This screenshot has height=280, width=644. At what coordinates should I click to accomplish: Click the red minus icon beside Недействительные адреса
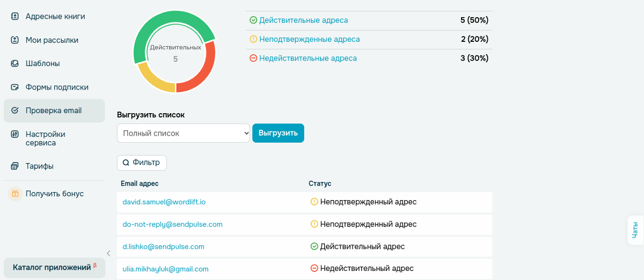[253, 58]
